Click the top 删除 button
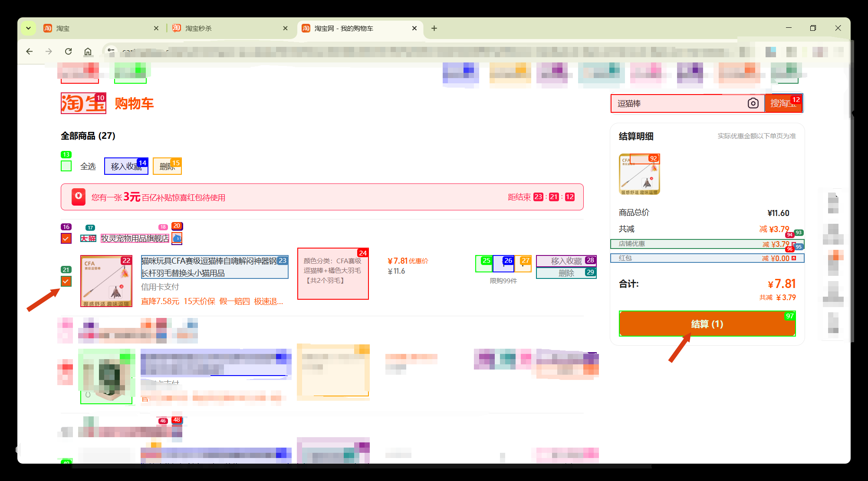Image resolution: width=868 pixels, height=481 pixels. coord(167,166)
